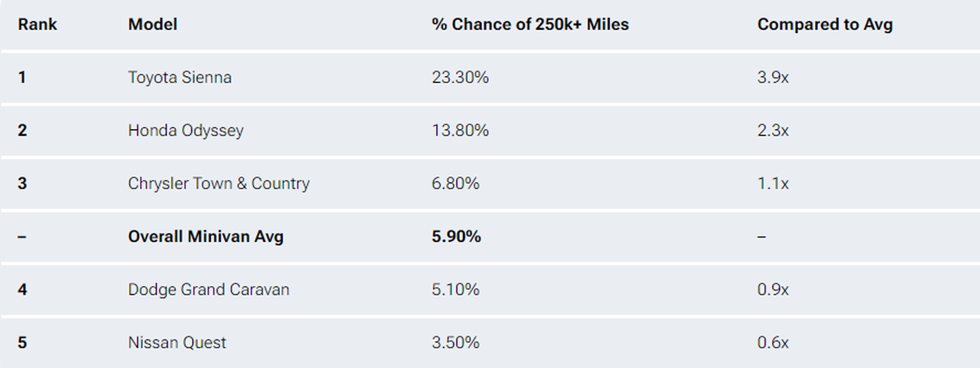Viewport: 980px width, 368px height.
Task: Click rank number 5 in first column
Action: (22, 342)
